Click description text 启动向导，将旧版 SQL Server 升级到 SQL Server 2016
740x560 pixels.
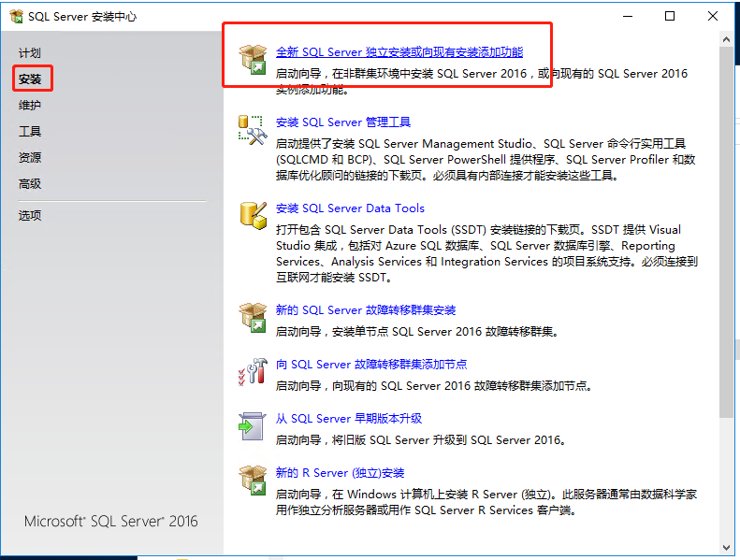pos(421,440)
